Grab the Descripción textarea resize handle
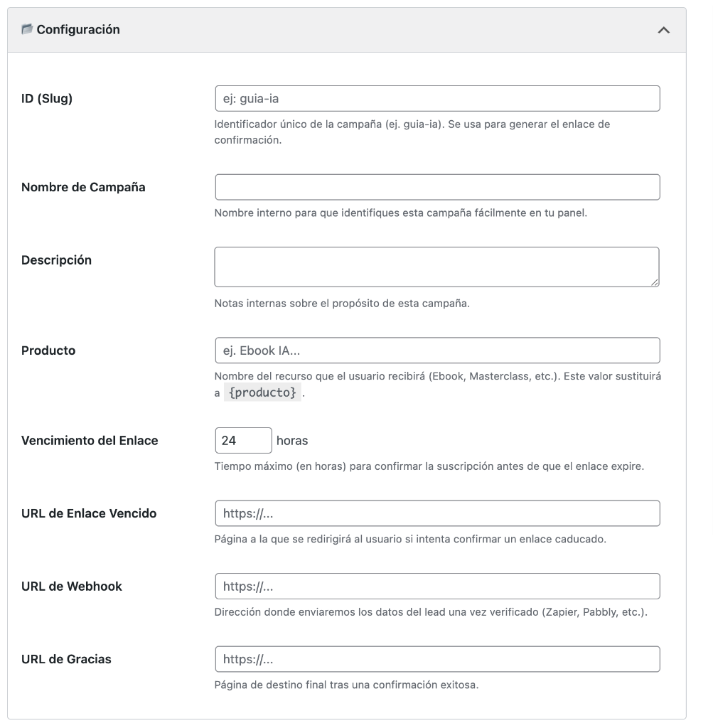 pyautogui.click(x=655, y=282)
